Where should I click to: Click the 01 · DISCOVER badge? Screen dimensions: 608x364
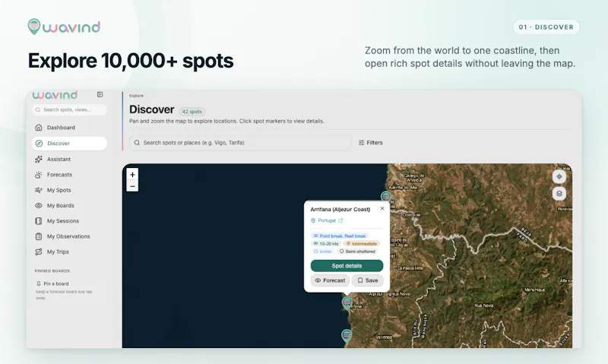point(546,27)
